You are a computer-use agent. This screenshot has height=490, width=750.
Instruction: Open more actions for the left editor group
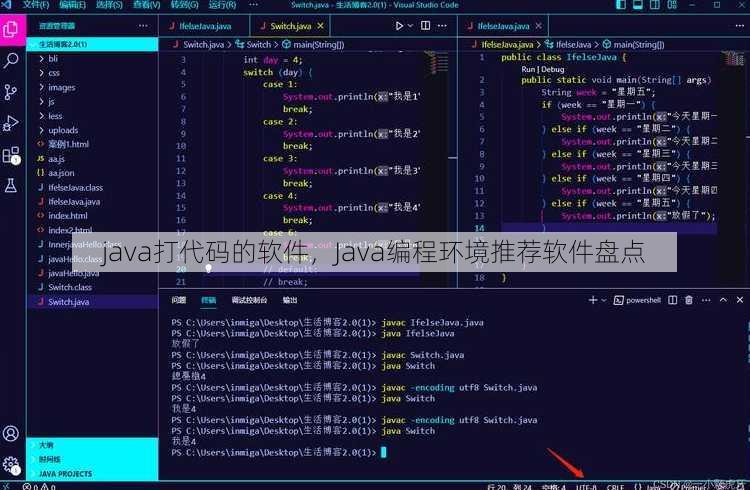442,26
